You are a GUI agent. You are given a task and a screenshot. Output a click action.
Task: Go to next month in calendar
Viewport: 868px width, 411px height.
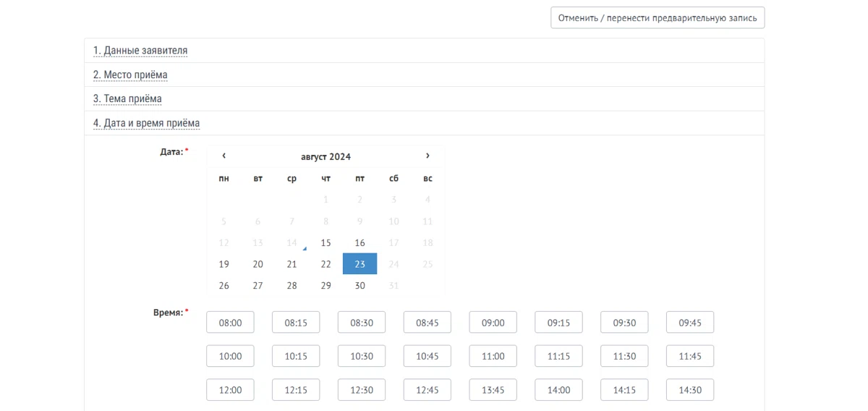427,156
